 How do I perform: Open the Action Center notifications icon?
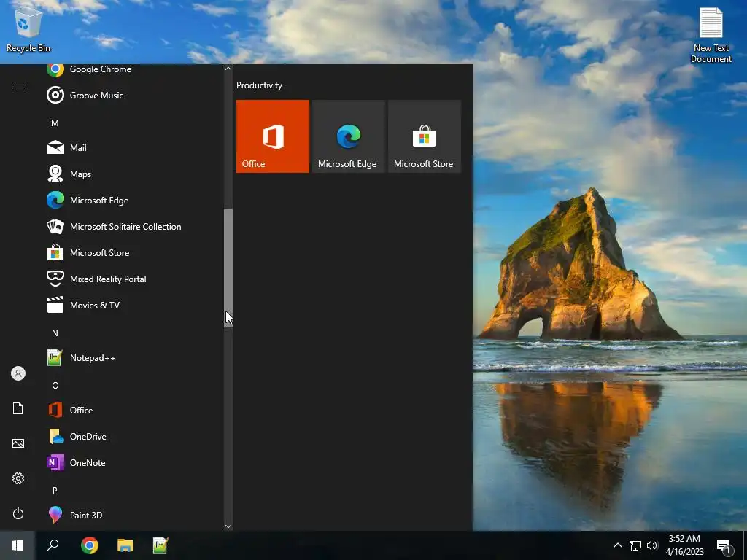[724, 546]
